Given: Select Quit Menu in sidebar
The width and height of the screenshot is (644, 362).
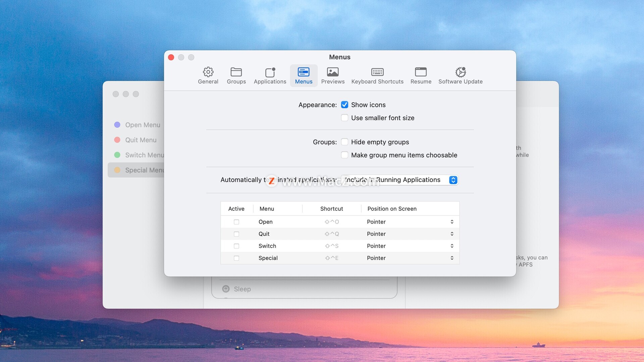Looking at the screenshot, I should pyautogui.click(x=141, y=140).
